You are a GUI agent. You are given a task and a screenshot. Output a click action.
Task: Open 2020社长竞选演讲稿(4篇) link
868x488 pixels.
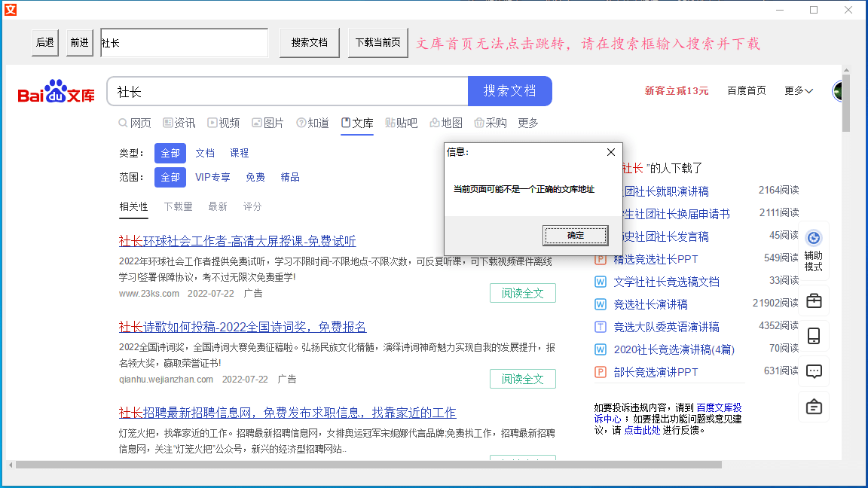[674, 350]
